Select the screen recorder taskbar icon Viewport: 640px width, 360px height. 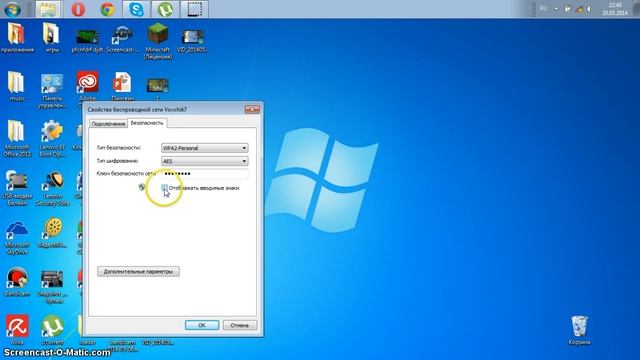pos(194,9)
